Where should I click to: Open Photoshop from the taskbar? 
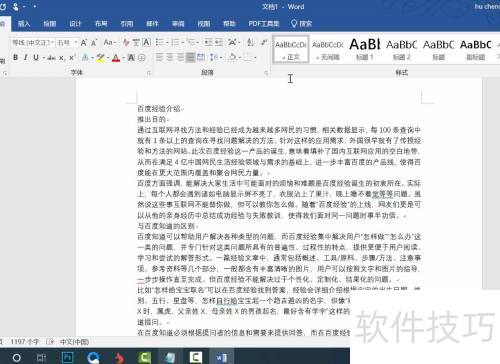[x=68, y=358]
